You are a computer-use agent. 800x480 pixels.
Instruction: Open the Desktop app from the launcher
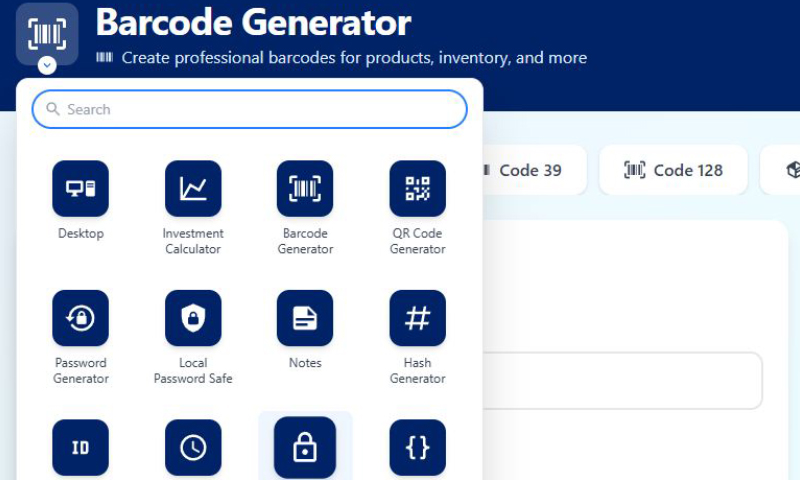click(x=80, y=189)
